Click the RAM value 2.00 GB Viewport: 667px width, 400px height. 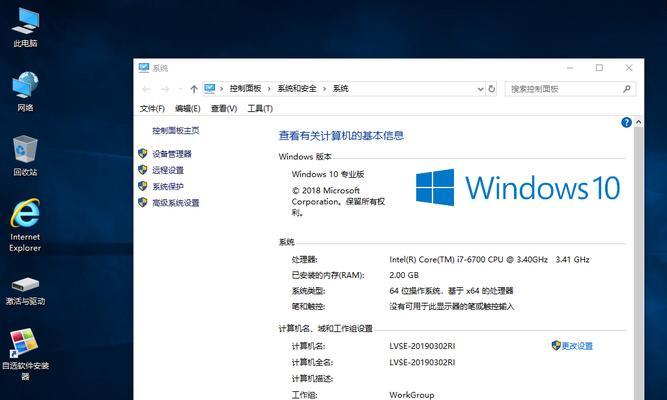tap(404, 275)
